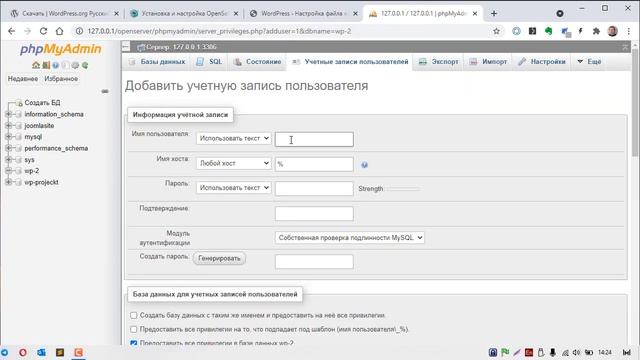Viewport: 640px width, 360px height.
Task: Open the 'Состояние' tab
Action: (258, 62)
